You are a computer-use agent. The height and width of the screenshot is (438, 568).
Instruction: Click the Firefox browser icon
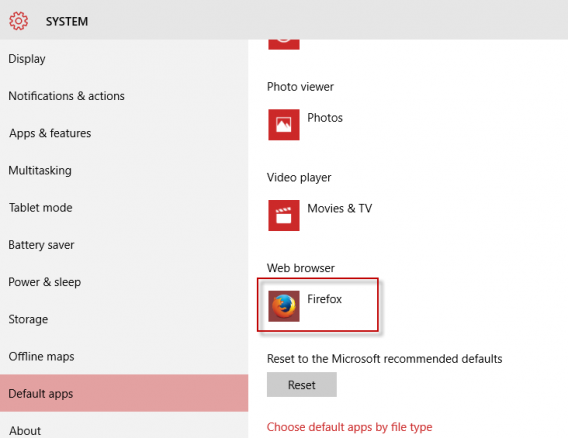(x=284, y=306)
